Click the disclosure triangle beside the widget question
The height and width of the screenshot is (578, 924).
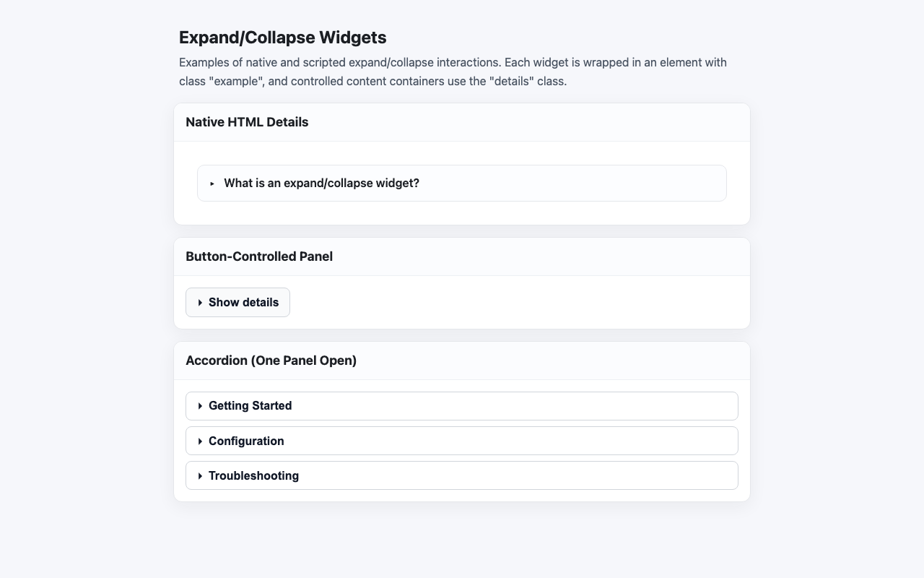point(212,184)
